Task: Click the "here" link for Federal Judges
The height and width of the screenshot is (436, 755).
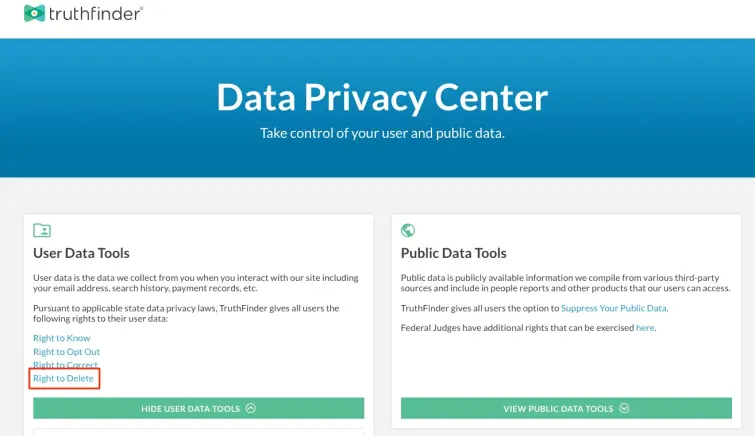Action: click(x=645, y=327)
